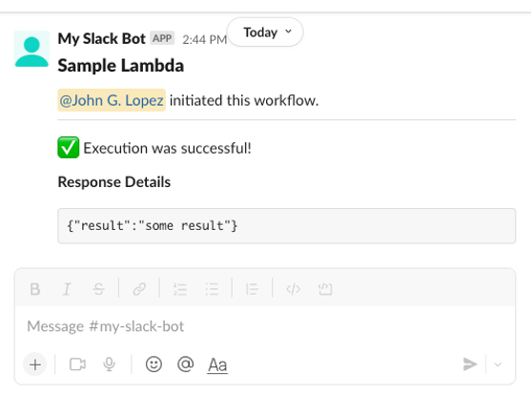Open the emoji picker
The width and height of the screenshot is (532, 395).
click(x=153, y=364)
